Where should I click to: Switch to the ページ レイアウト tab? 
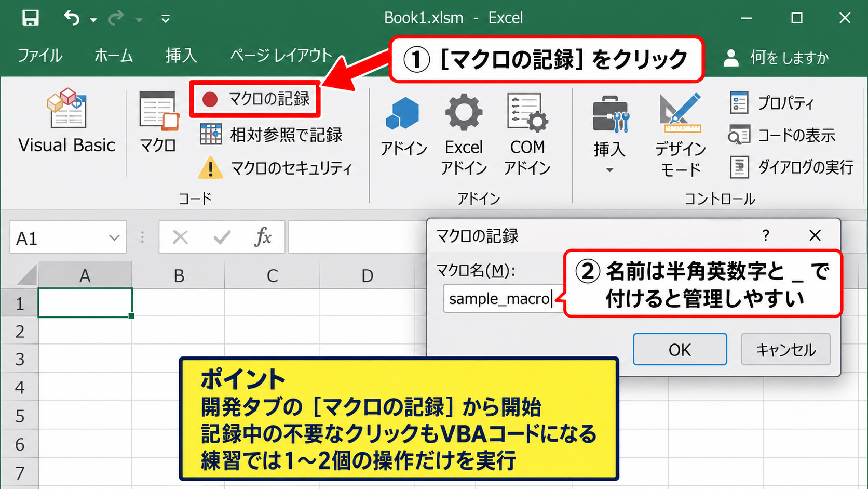[x=281, y=56]
